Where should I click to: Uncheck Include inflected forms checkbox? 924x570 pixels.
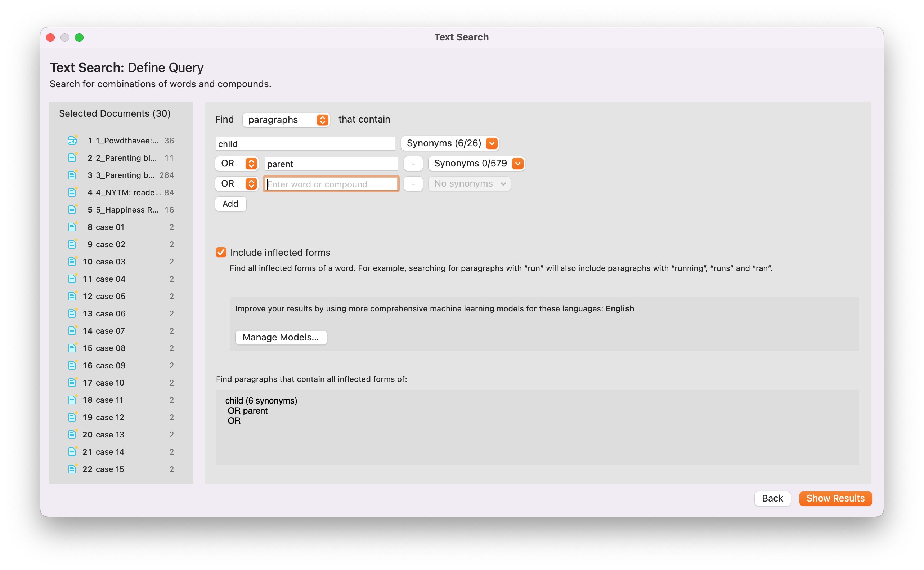(x=221, y=252)
